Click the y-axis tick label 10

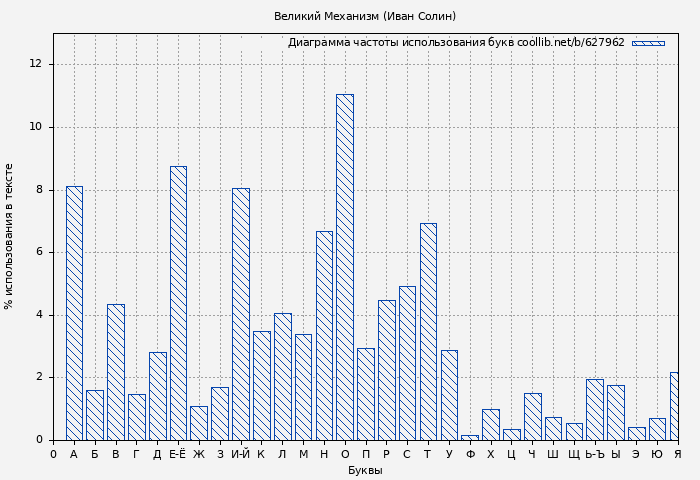[x=36, y=127]
